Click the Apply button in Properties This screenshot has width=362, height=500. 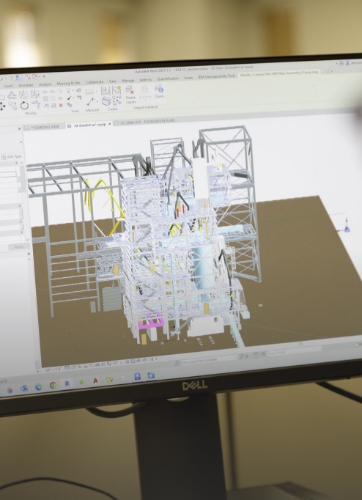pyautogui.click(x=19, y=247)
